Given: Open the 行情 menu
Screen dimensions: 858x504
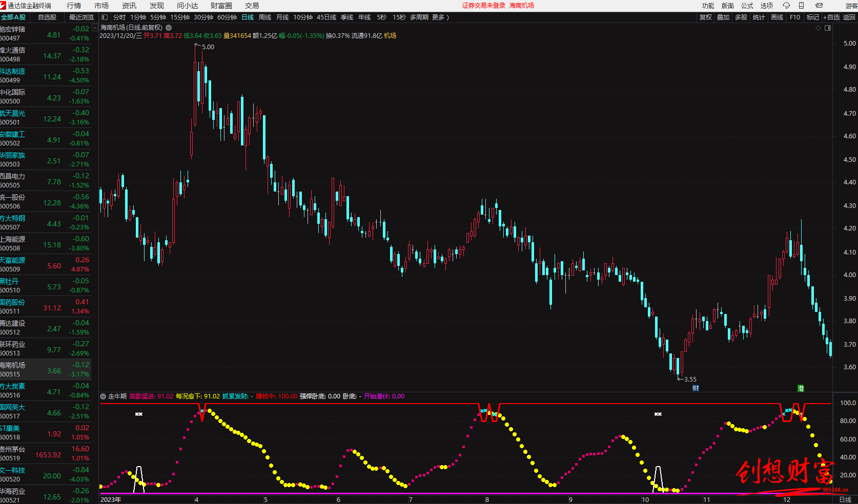Looking at the screenshot, I should tap(74, 6).
